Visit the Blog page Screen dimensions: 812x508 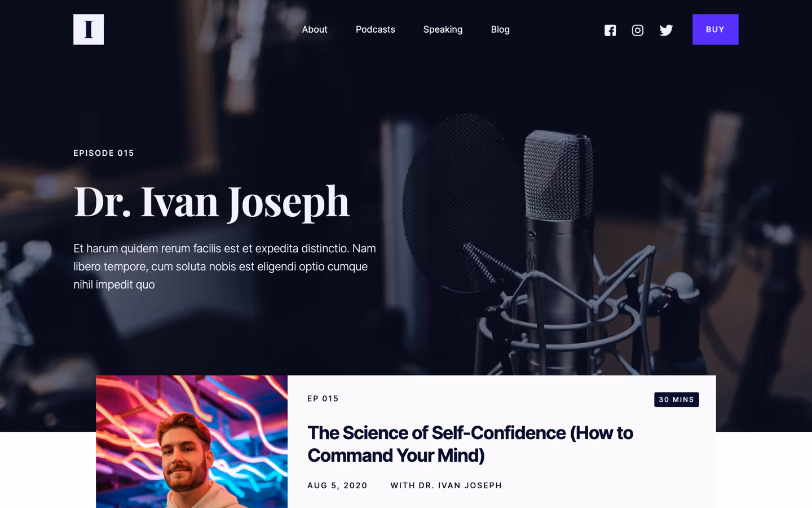click(x=500, y=29)
